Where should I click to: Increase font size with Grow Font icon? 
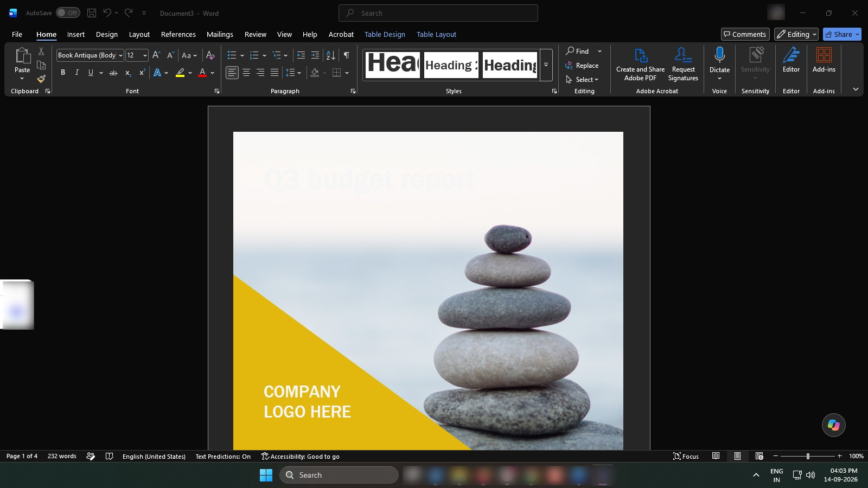[x=156, y=55]
